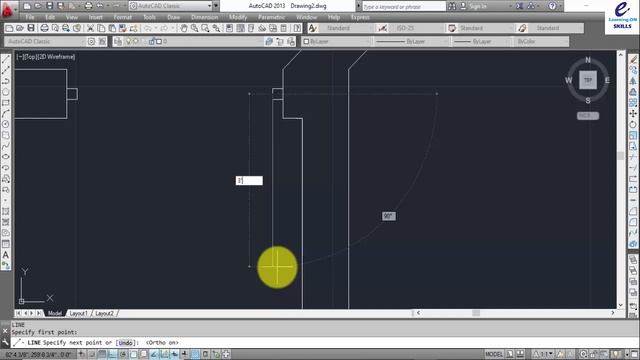This screenshot has width=640, height=360.
Task: Toggle Object Snap Tracking in status bar
Action: click(154, 354)
